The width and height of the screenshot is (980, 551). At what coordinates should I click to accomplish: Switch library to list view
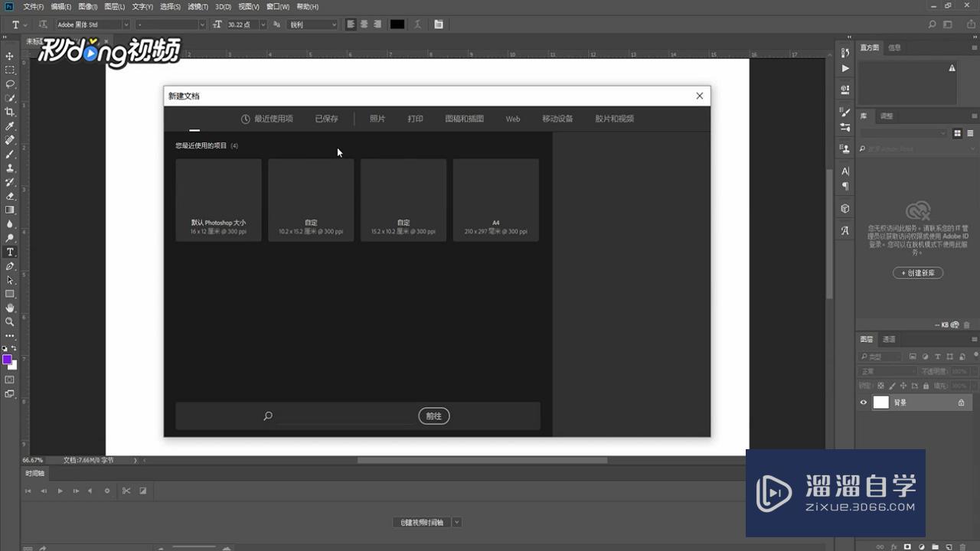pos(969,133)
